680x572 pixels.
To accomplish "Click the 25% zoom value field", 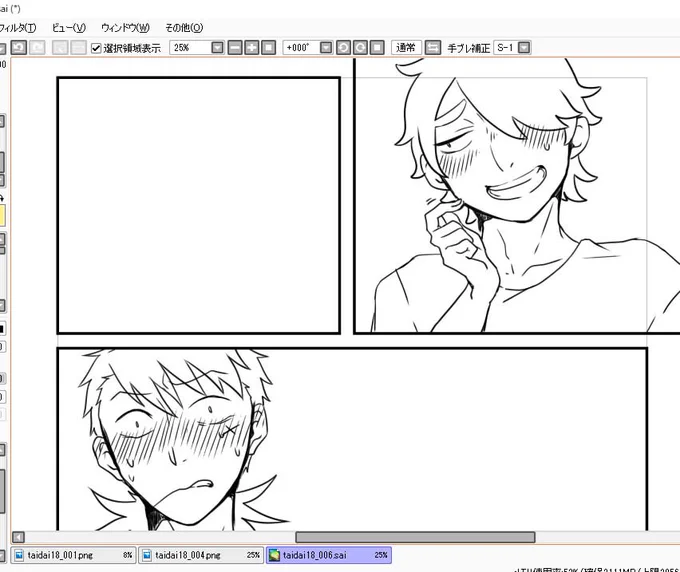I will click(x=190, y=48).
